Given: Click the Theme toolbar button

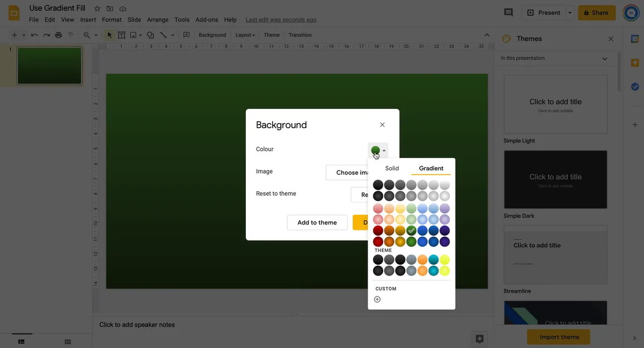Looking at the screenshot, I should tap(272, 35).
